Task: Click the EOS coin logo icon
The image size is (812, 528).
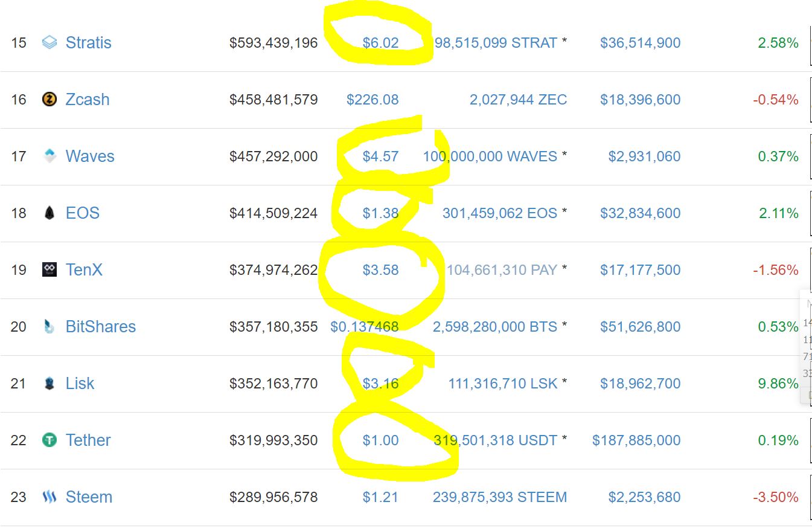Action: click(50, 213)
